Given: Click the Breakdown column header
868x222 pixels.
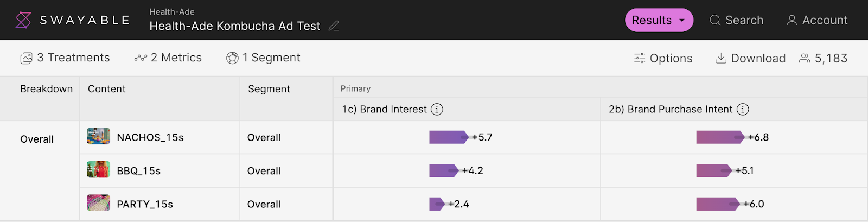Looking at the screenshot, I should coord(46,89).
